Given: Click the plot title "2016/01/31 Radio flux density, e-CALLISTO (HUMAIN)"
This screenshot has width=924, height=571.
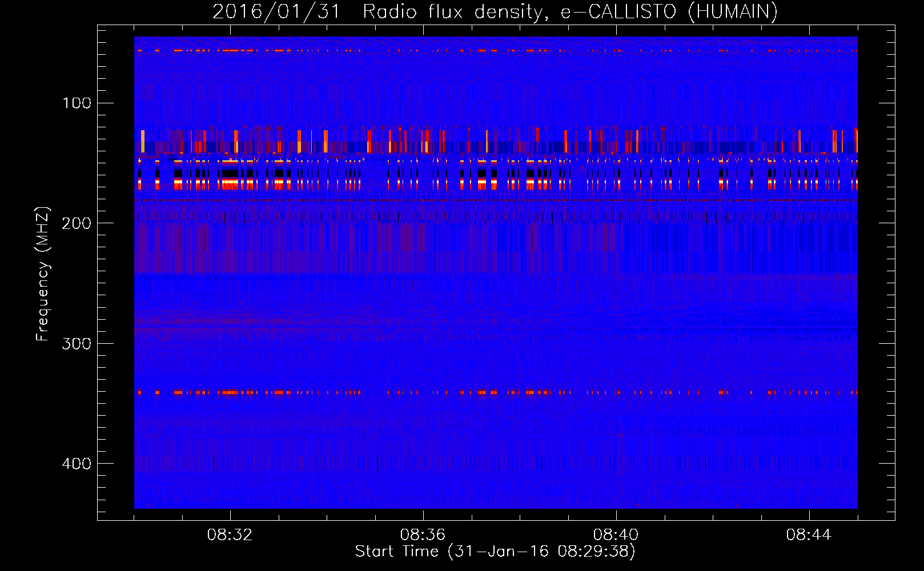Looking at the screenshot, I should point(495,11).
